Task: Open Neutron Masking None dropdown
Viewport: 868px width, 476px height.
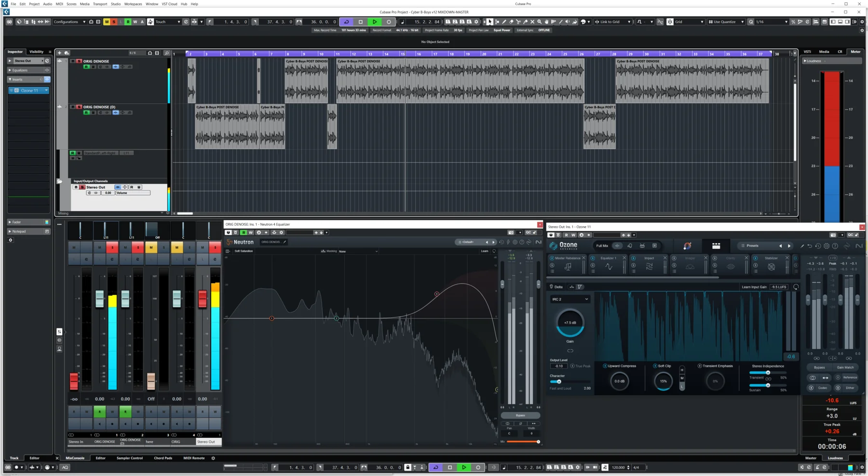Action: [358, 251]
